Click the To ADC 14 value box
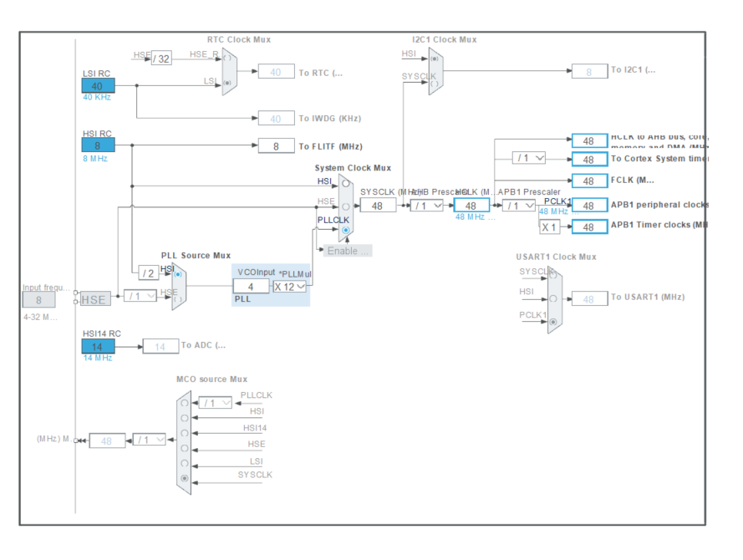Screen dimensions: 743x560 tap(160, 347)
